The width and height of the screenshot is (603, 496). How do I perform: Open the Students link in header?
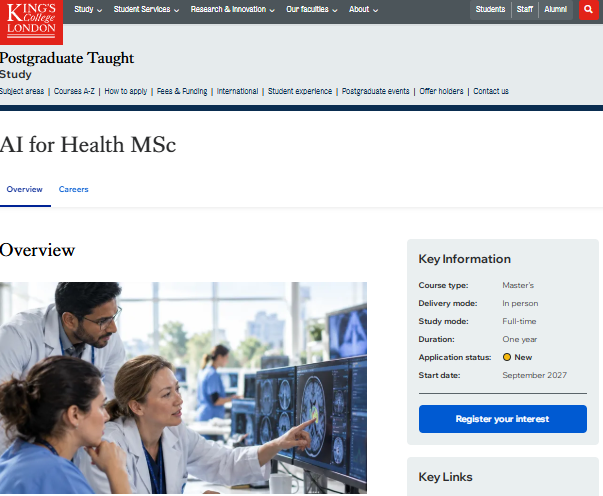[x=490, y=9]
